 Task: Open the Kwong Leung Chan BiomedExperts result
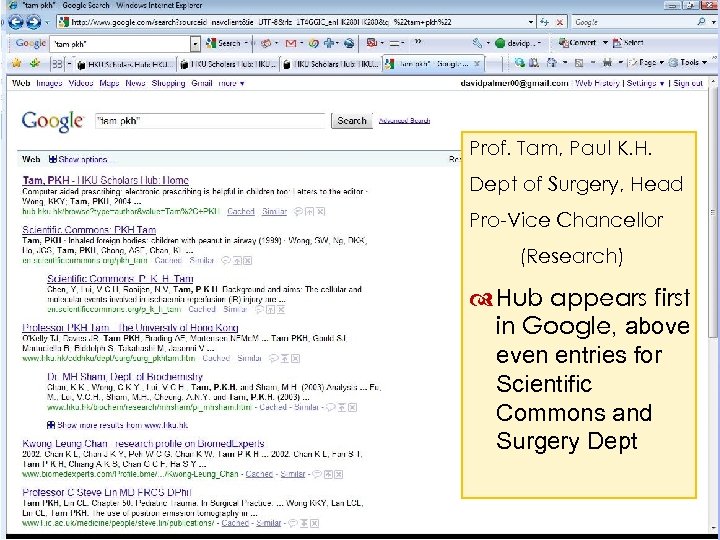pyautogui.click(x=143, y=444)
